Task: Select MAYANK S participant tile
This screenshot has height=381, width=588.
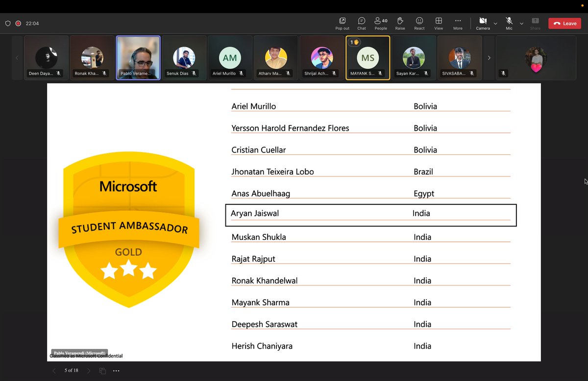Action: pos(368,58)
